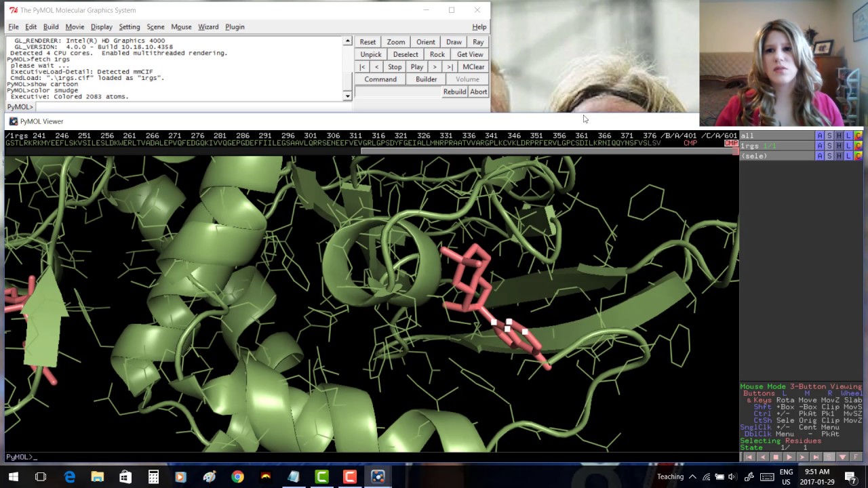Open Action menu for 1rgs object
The height and width of the screenshot is (488, 868).
820,146
